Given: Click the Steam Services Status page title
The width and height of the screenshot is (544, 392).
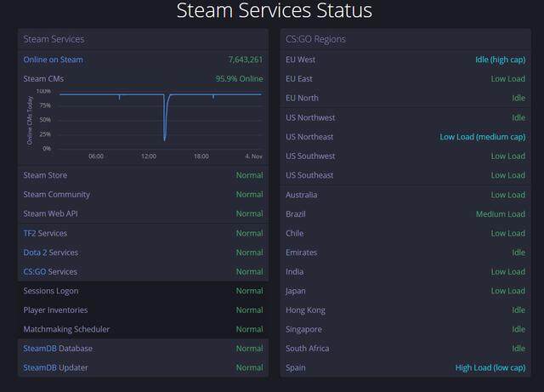Looking at the screenshot, I should click(x=274, y=11).
